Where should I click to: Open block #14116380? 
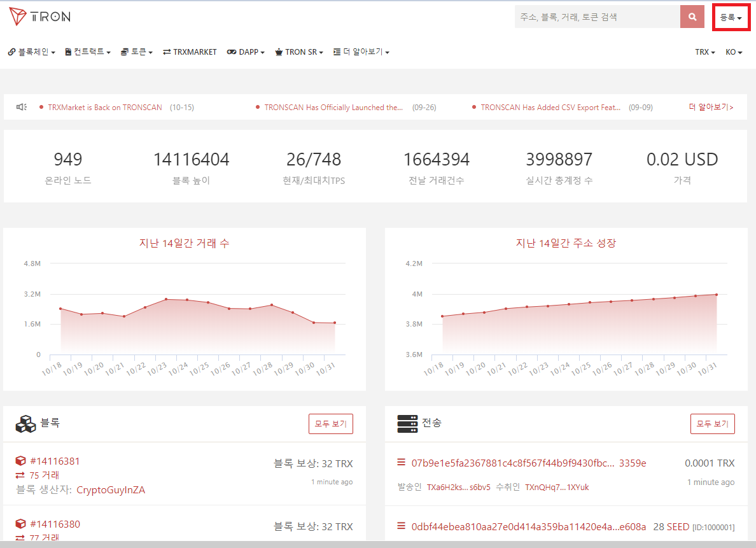coord(55,524)
